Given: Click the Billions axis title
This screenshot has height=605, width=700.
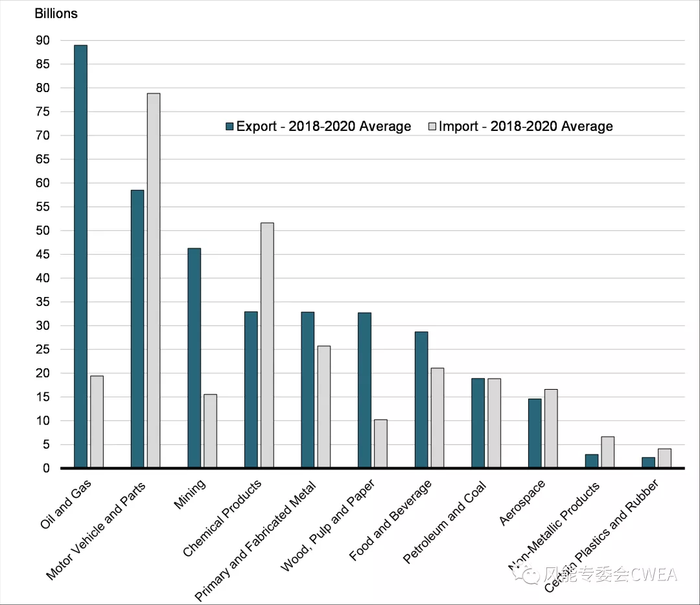Looking at the screenshot, I should 56,14.
